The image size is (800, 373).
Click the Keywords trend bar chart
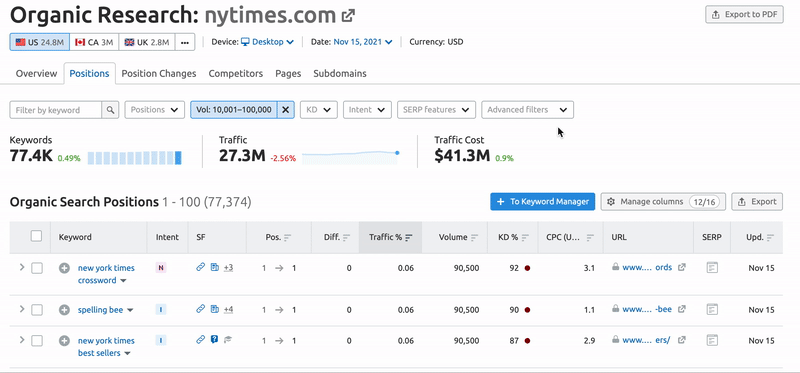(x=134, y=158)
